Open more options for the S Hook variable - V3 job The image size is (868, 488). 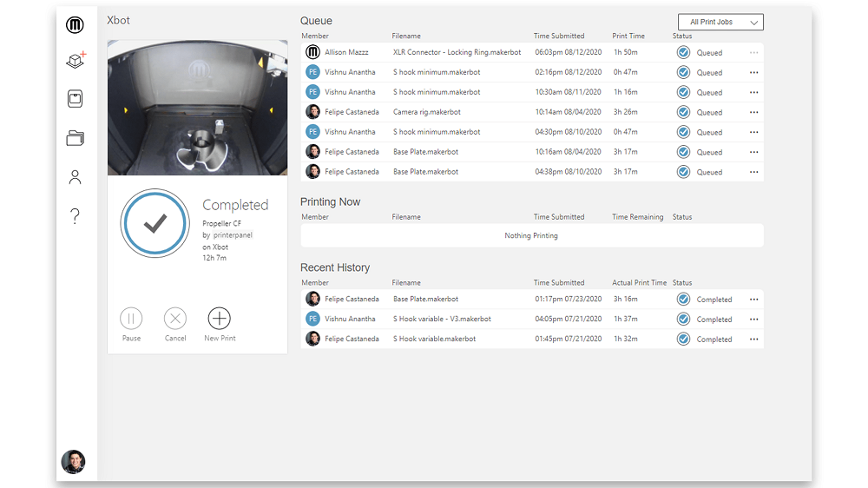tap(754, 320)
